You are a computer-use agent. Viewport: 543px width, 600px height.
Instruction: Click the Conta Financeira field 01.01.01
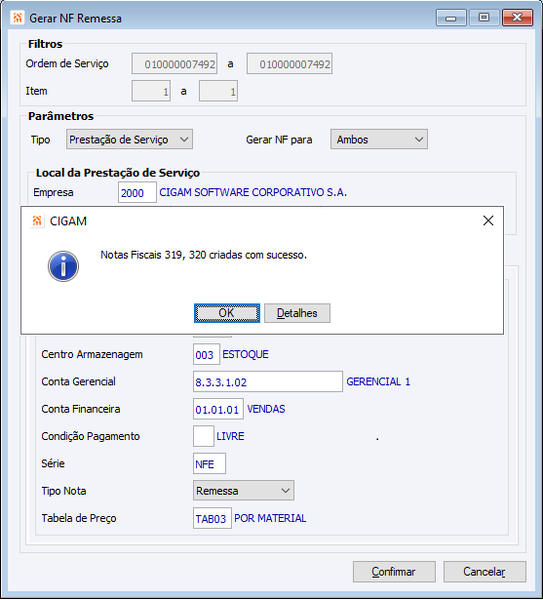218,409
